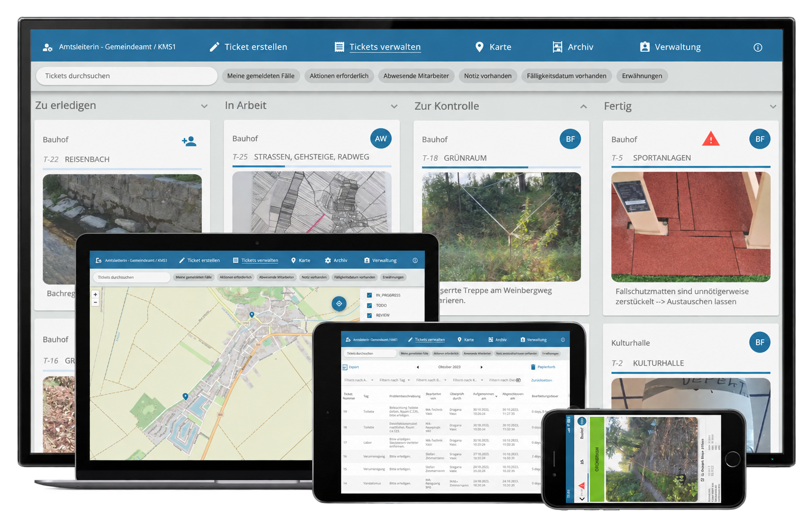Collapse the In Arbeit column
This screenshot has height=528, width=812.
[x=394, y=106]
